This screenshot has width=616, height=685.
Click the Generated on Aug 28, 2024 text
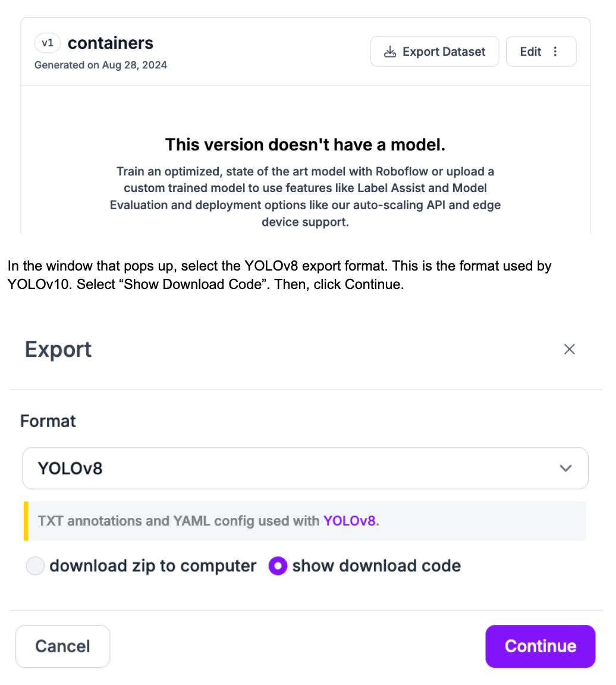[100, 65]
